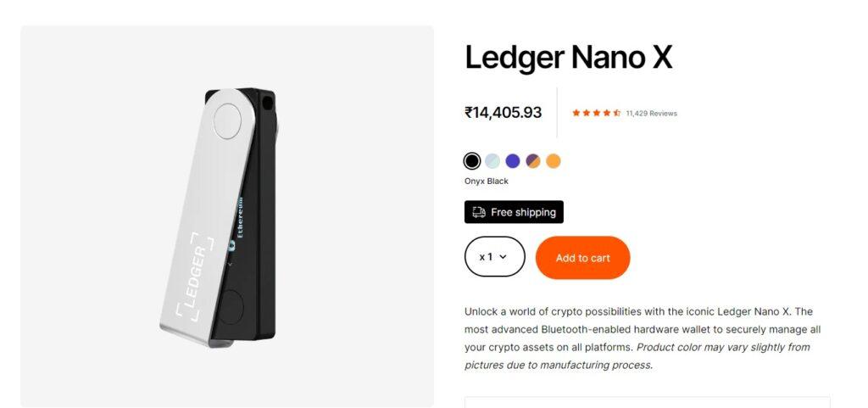Screen dimensions: 868x408
Task: Pick the indigo blue color swatch
Action: click(513, 161)
